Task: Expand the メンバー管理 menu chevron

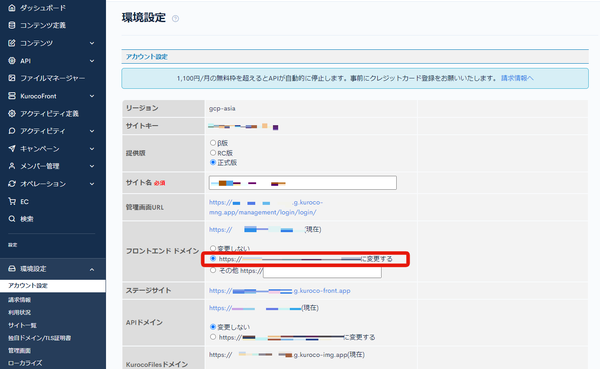Action: click(92, 167)
